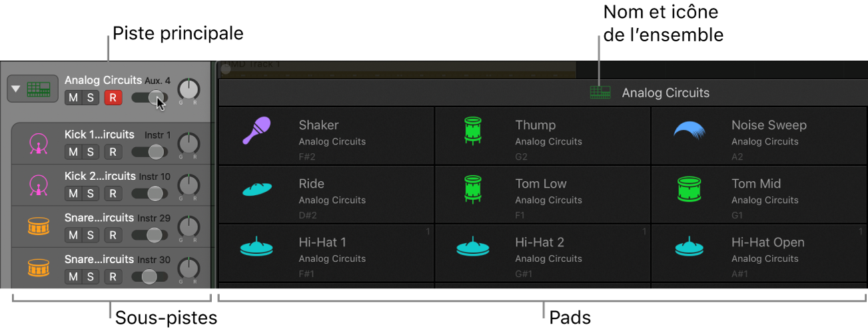Select the Ride cymbal icon
868x335 pixels.
point(256,189)
